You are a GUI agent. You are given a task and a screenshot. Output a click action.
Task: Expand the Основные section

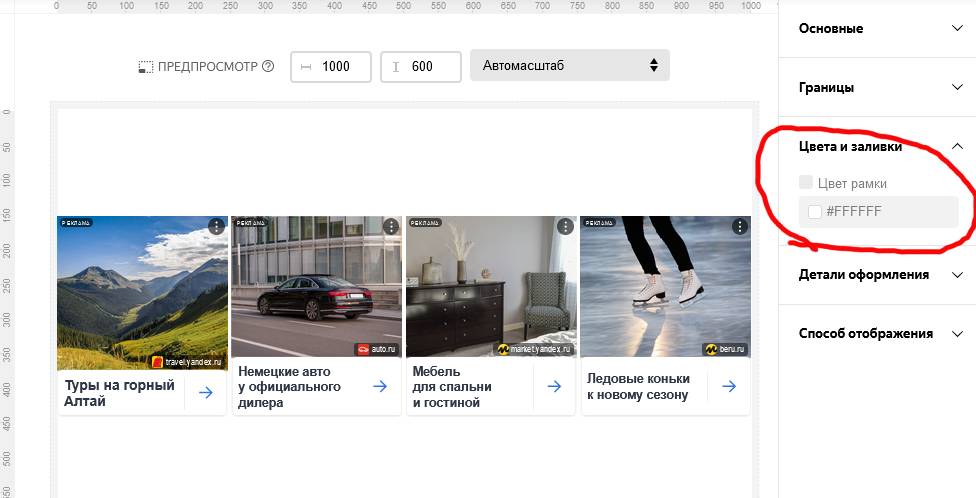877,29
